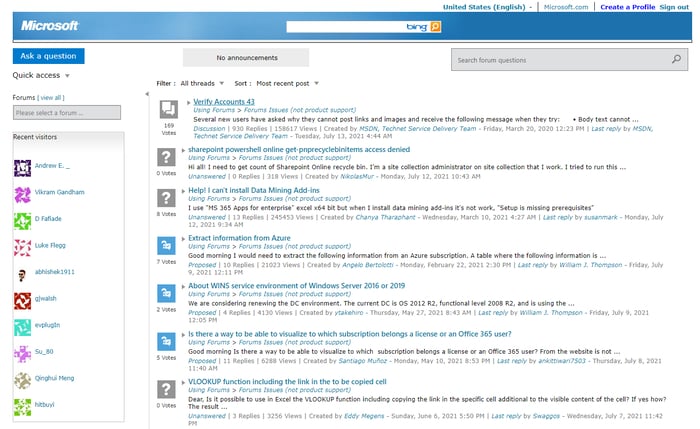
Task: Click the No announcements banner
Action: tap(246, 58)
